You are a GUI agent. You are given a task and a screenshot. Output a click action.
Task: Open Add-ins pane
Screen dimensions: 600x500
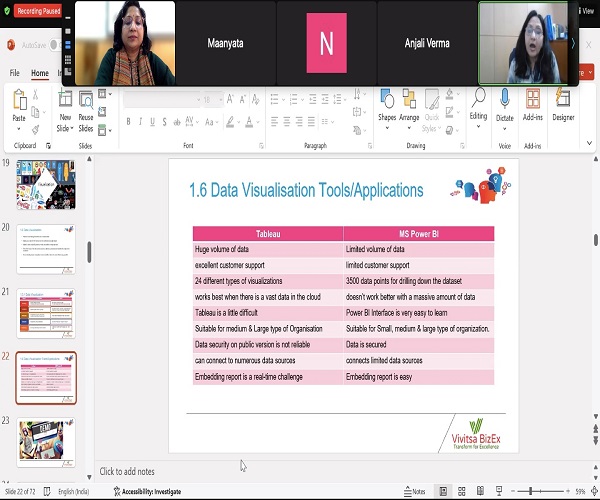pyautogui.click(x=533, y=105)
